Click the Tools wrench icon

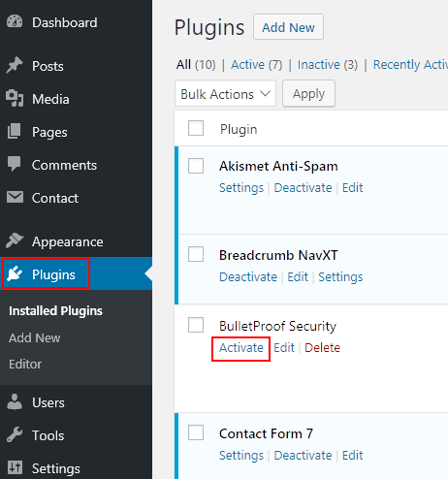pos(15,434)
